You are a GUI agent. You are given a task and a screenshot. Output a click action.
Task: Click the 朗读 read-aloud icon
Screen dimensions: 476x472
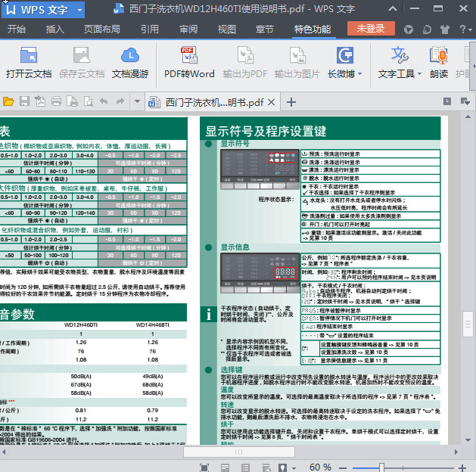[438, 55]
